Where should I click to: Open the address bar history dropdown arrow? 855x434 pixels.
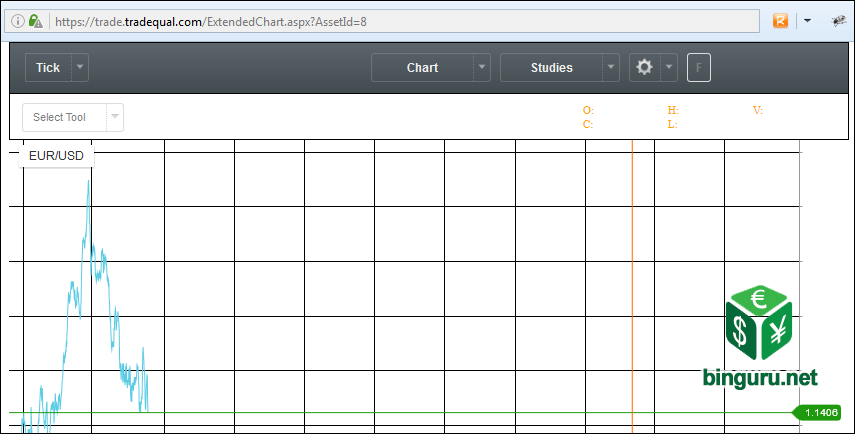[808, 21]
